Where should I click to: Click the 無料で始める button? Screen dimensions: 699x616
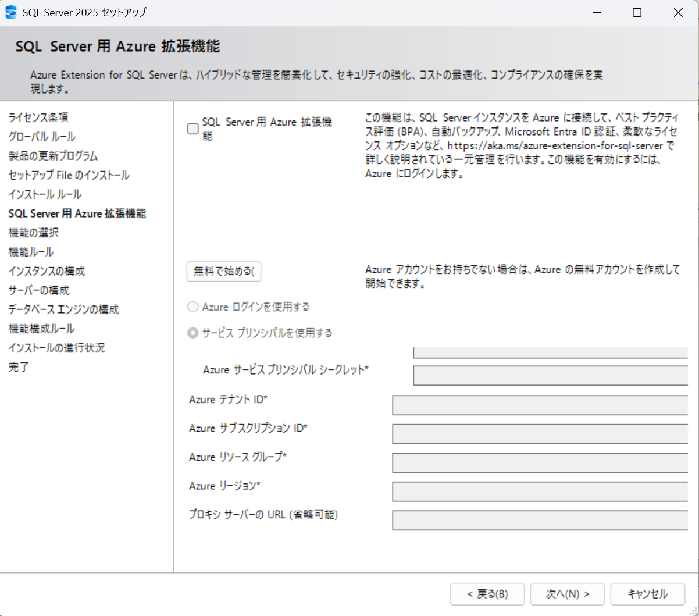click(x=224, y=271)
